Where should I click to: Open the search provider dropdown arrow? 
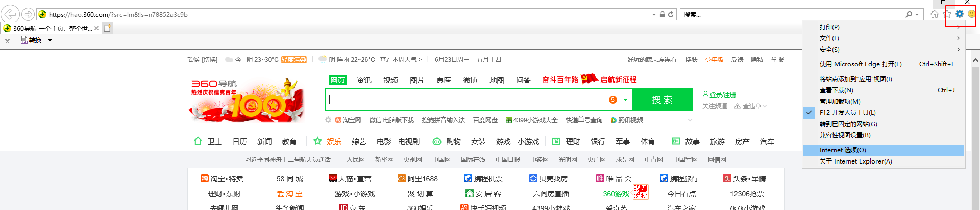click(x=917, y=14)
